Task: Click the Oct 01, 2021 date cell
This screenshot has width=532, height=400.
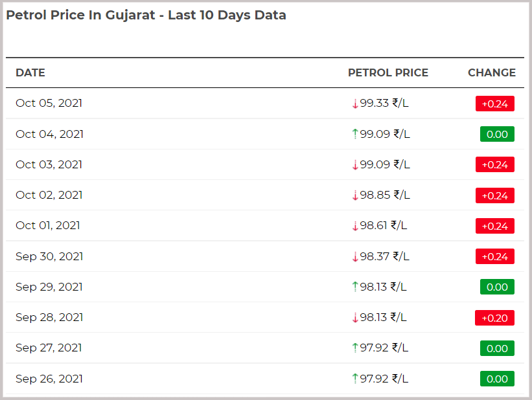Action: tap(48, 225)
